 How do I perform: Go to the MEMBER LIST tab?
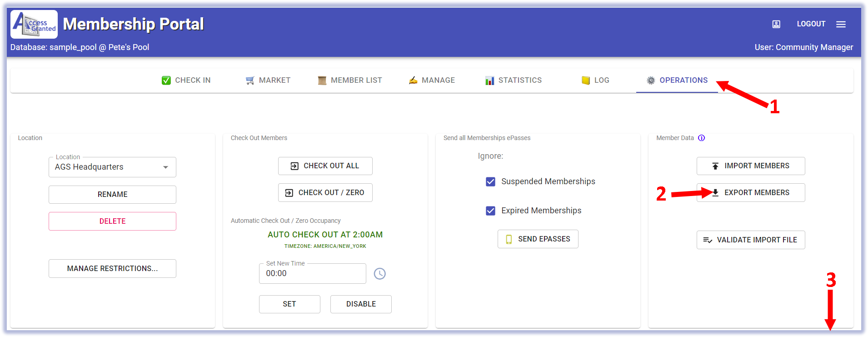click(x=350, y=80)
